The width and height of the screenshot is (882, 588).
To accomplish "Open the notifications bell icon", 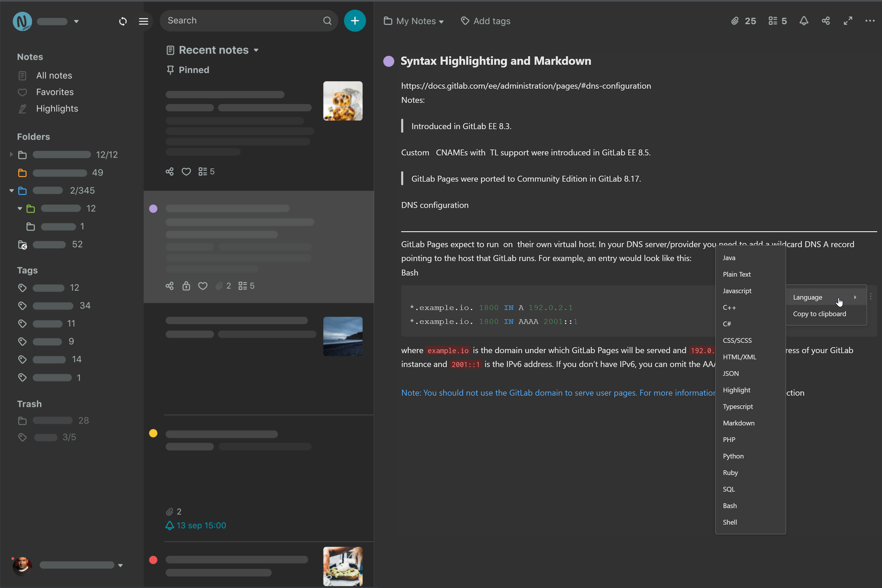I will point(804,21).
